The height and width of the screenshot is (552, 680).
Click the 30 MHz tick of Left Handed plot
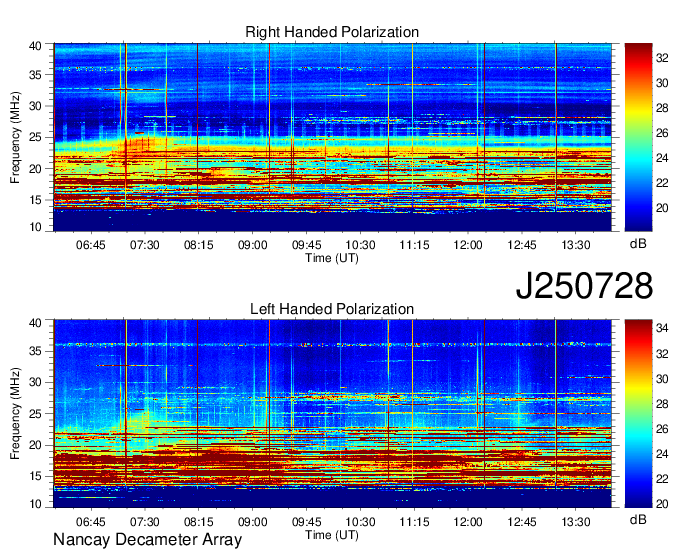click(x=35, y=382)
